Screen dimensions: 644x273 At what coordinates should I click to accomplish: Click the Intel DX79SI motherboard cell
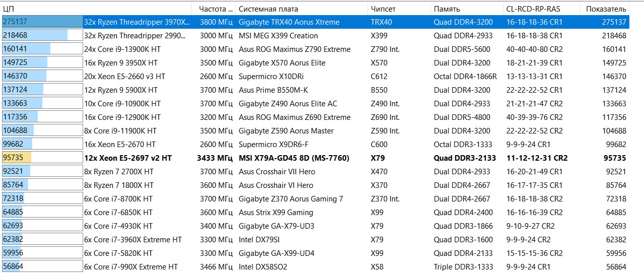tap(259, 240)
